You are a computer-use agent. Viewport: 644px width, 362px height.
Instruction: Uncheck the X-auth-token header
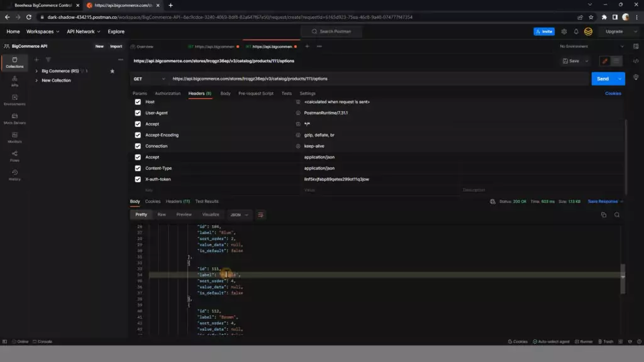pyautogui.click(x=138, y=178)
